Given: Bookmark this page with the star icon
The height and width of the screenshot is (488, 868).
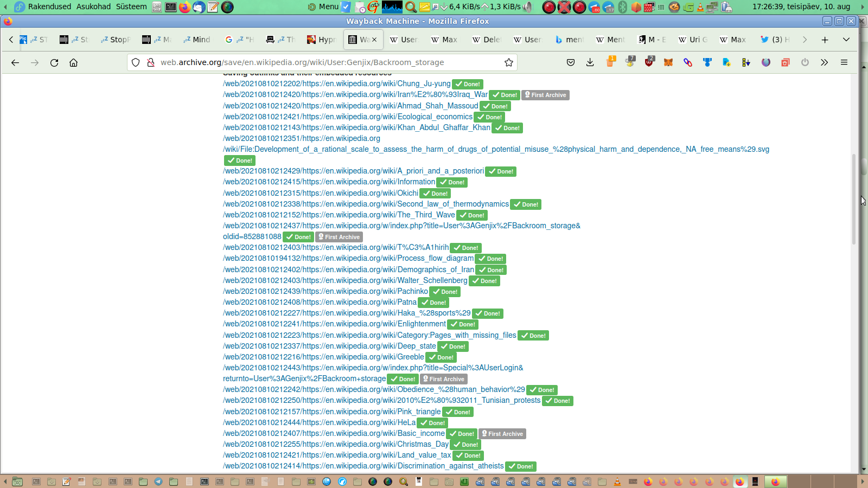Looking at the screenshot, I should 509,62.
